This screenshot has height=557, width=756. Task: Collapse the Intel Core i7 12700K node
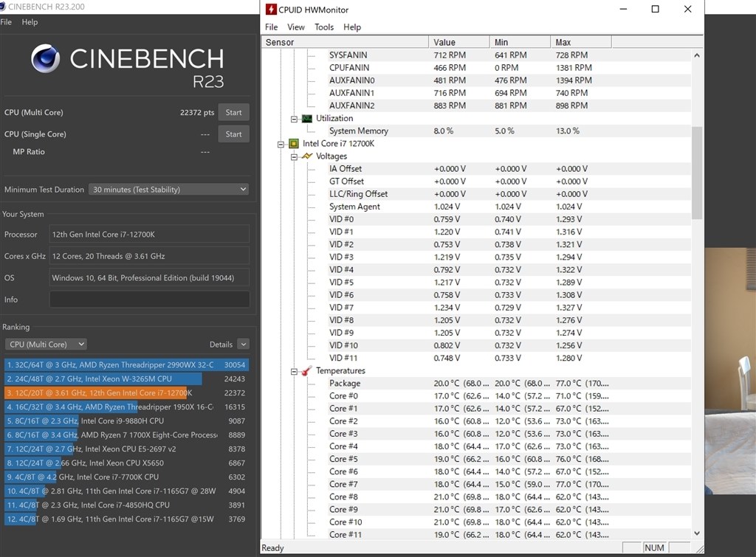[x=281, y=144]
